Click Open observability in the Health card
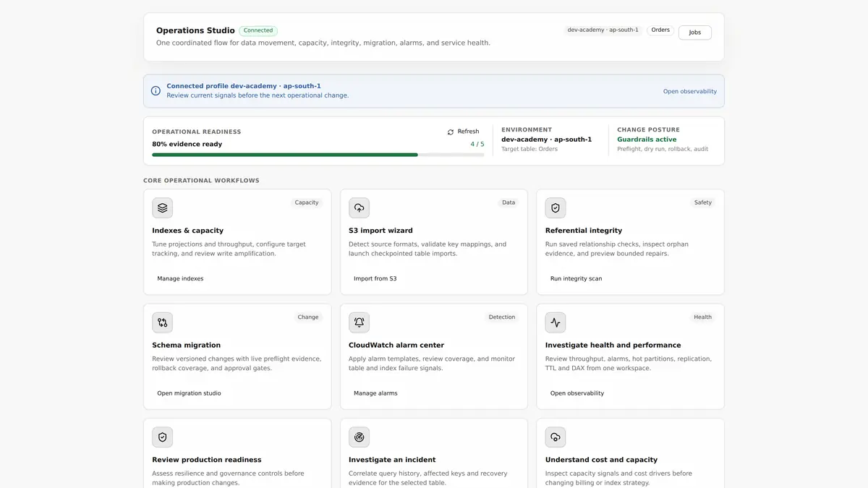The height and width of the screenshot is (488, 868). coord(577,393)
